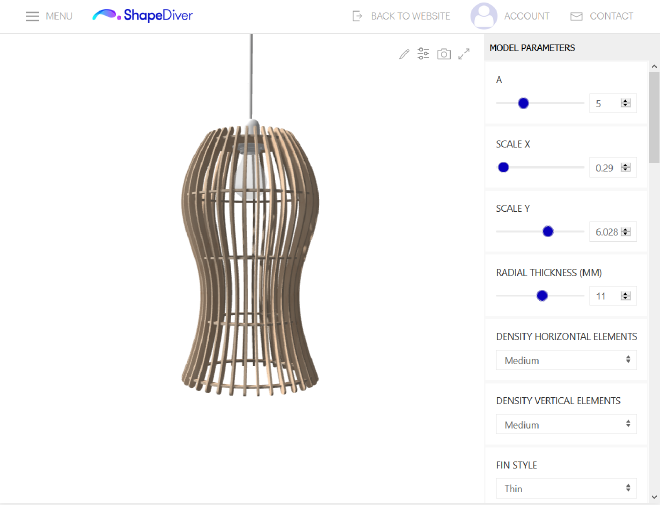Open the hamburger MENU icon
The height and width of the screenshot is (505, 660).
pyautogui.click(x=33, y=16)
